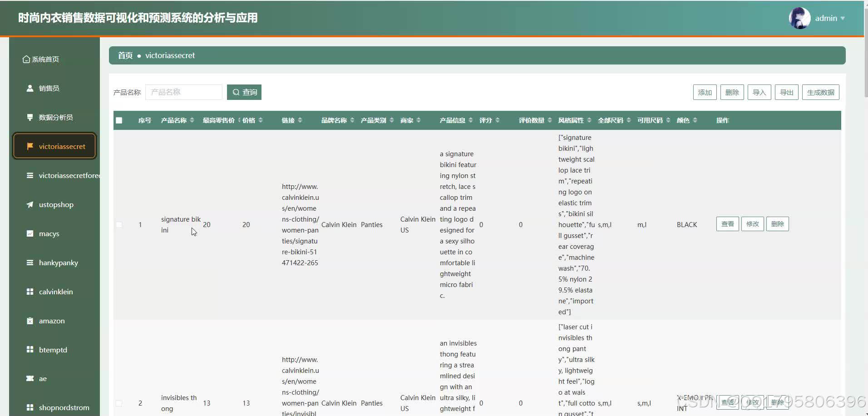Check the row 2 invisibles thong checkbox

point(119,403)
